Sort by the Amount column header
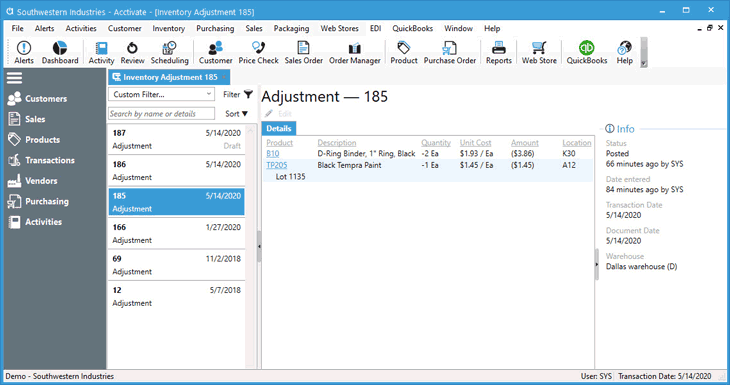This screenshot has width=730, height=385. (525, 143)
